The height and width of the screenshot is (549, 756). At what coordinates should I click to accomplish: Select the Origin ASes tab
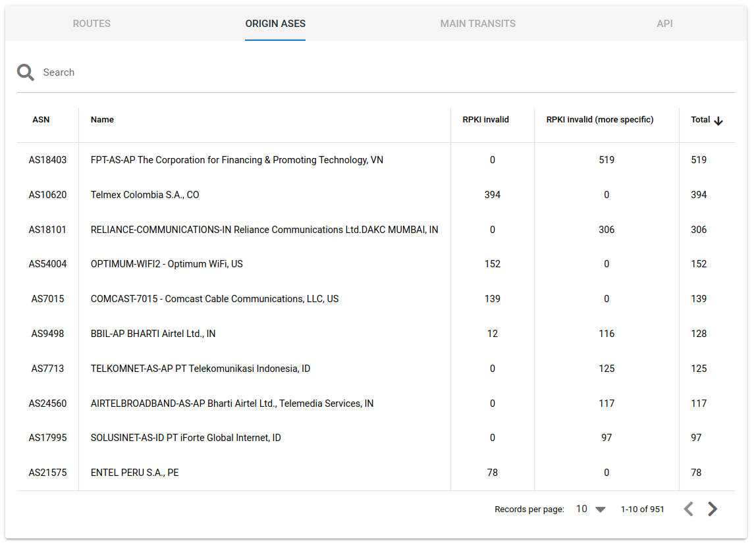[275, 24]
